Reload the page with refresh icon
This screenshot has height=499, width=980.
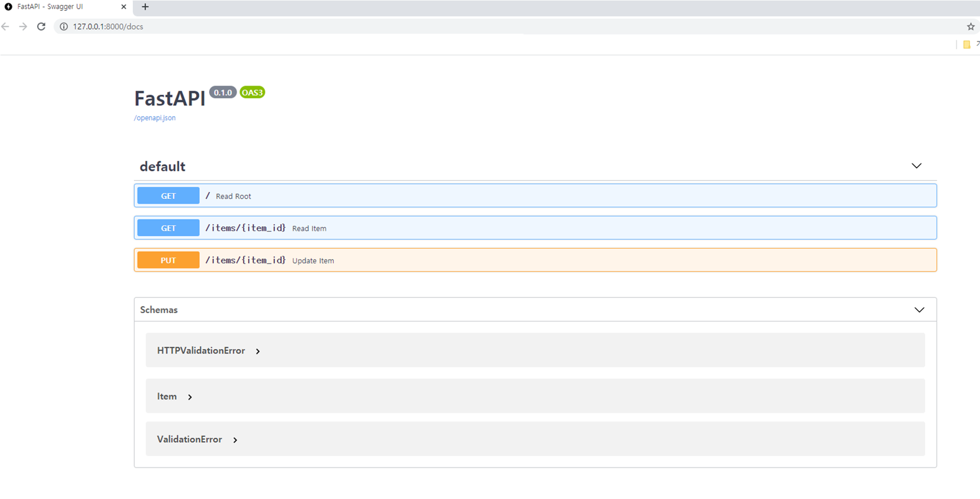click(x=41, y=27)
